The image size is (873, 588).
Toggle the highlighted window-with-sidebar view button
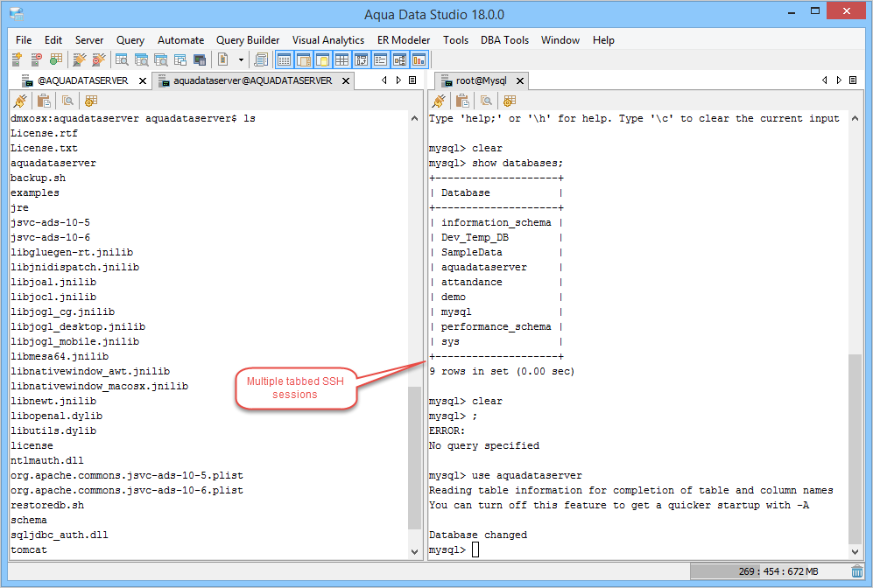click(304, 59)
